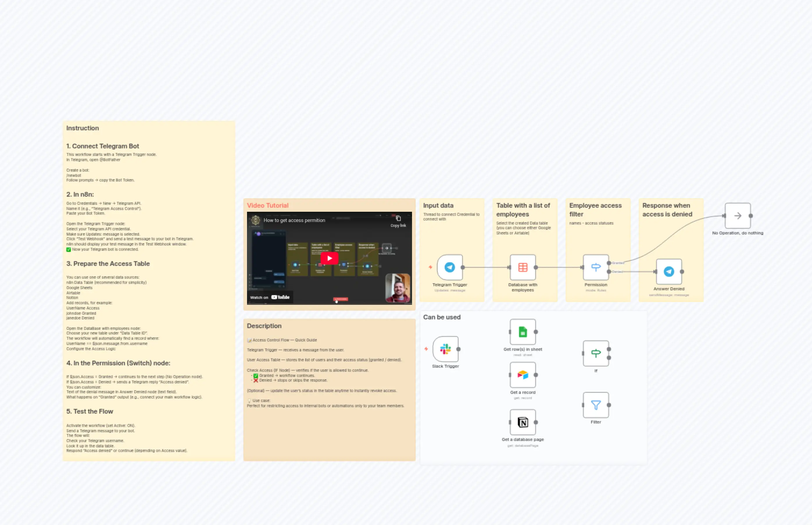
Task: Click the Input data sticky note
Action: click(x=438, y=205)
